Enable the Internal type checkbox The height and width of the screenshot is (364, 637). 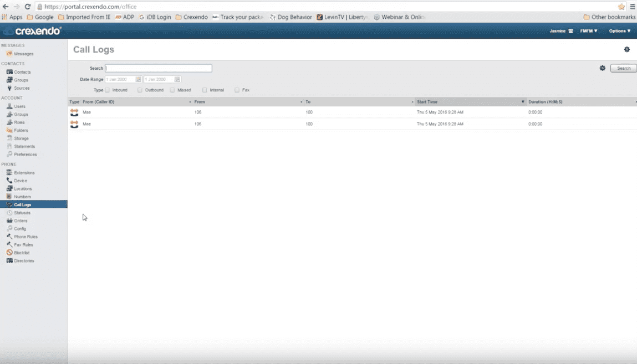(x=205, y=90)
